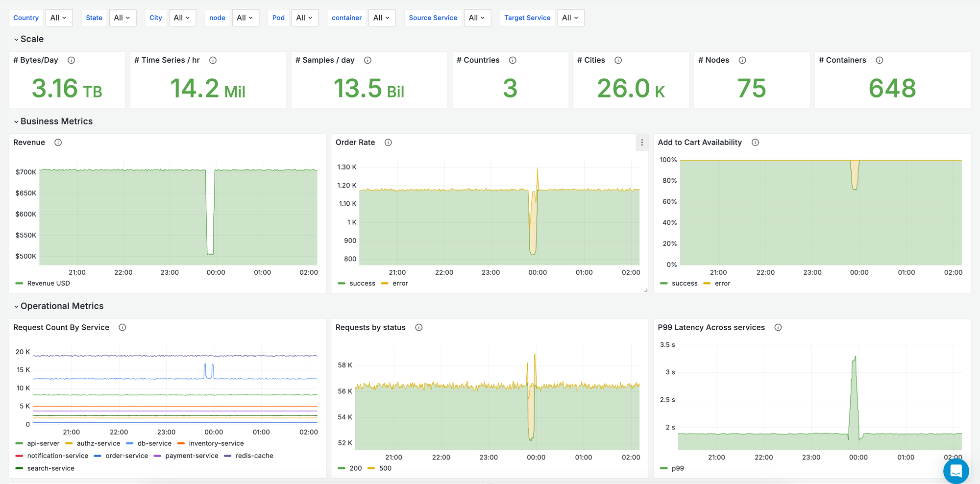Open info icon for # Containers panel

click(880, 60)
